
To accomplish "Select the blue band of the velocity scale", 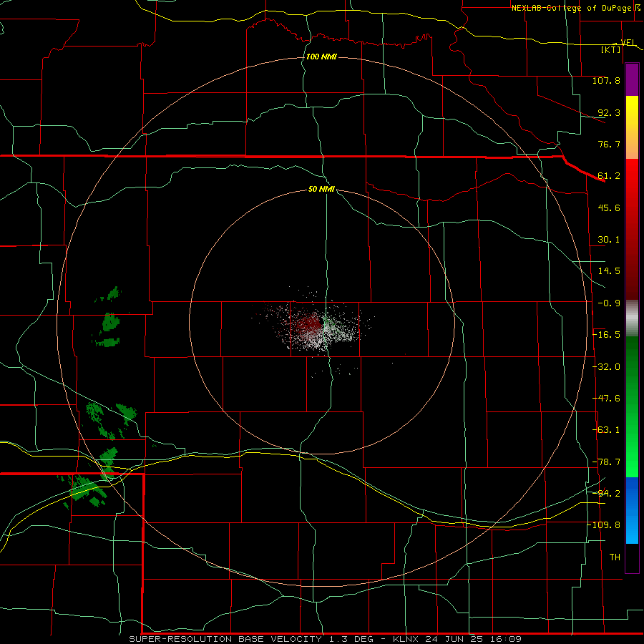I will (x=632, y=510).
